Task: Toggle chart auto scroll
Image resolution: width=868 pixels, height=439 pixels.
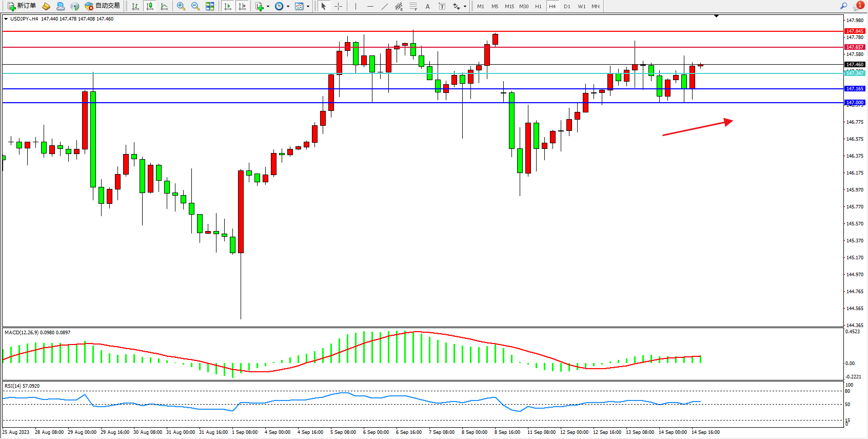Action: click(228, 6)
